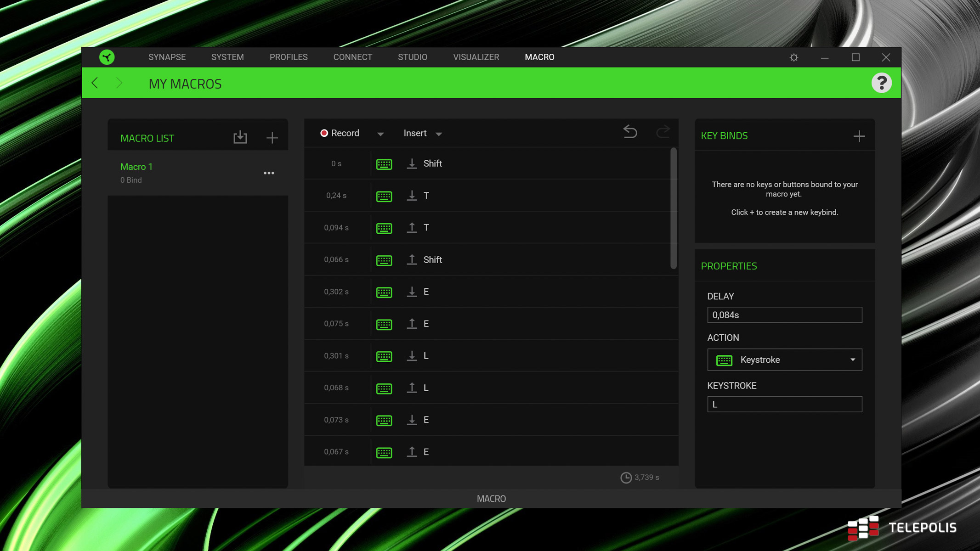Switch to the STUDIO tab
The height and width of the screenshot is (551, 980).
tap(412, 57)
